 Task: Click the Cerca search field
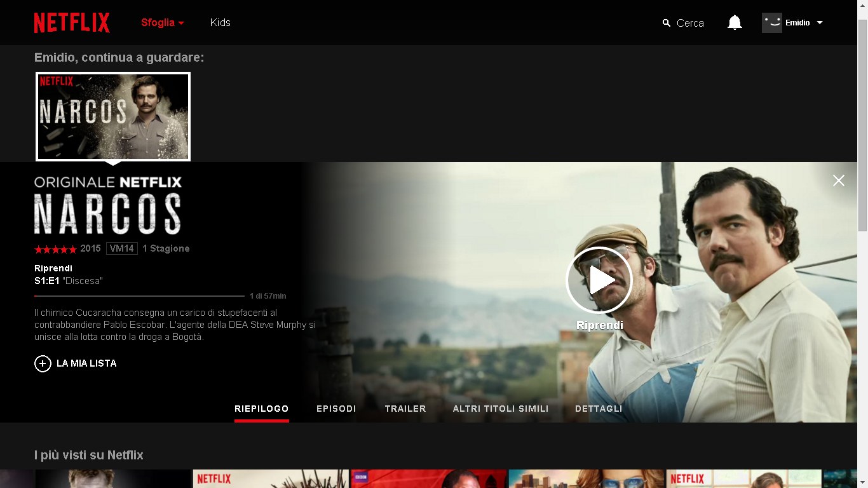point(690,23)
